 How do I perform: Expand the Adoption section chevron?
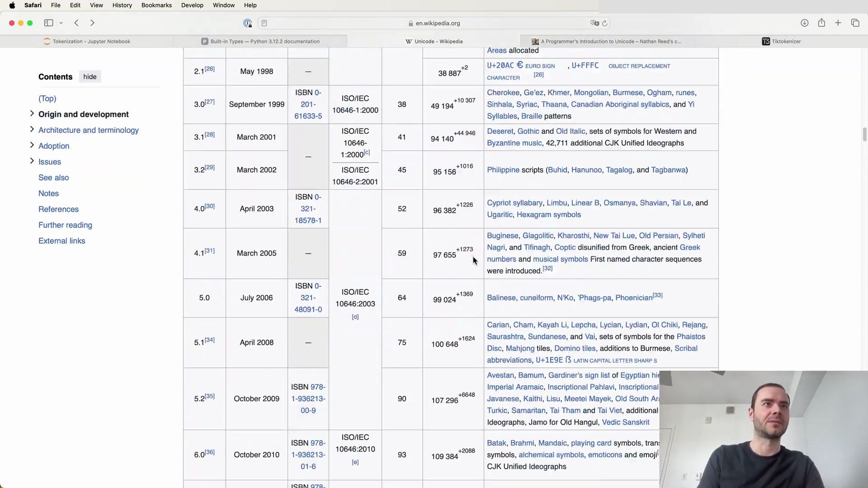click(32, 145)
